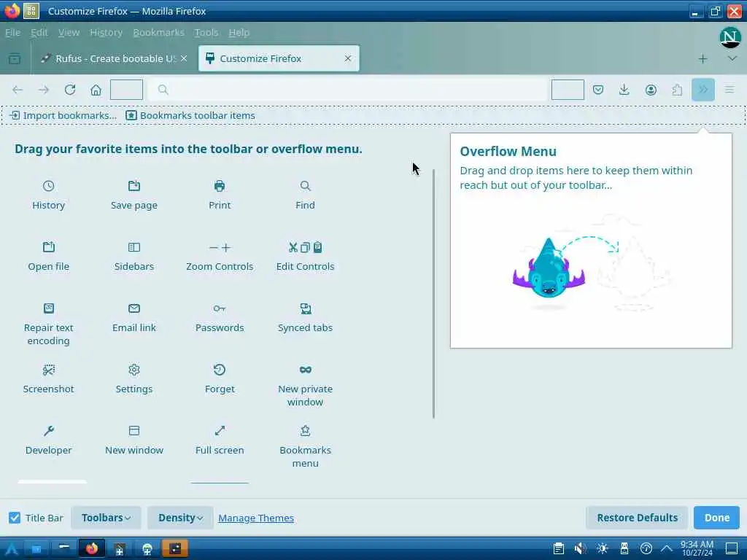Image resolution: width=747 pixels, height=560 pixels.
Task: Open the Bookmarks menu in menu bar
Action: point(158,32)
